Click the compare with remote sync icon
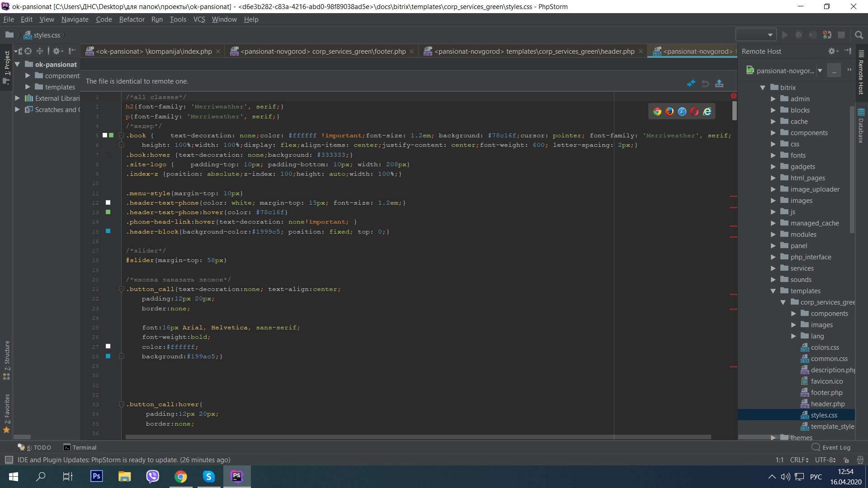 pyautogui.click(x=691, y=83)
